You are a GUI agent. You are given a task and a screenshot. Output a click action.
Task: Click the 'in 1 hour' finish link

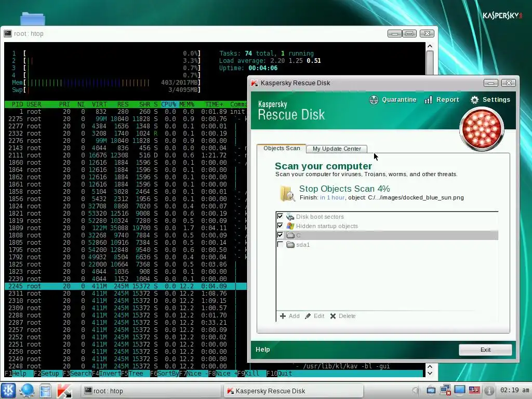click(332, 197)
